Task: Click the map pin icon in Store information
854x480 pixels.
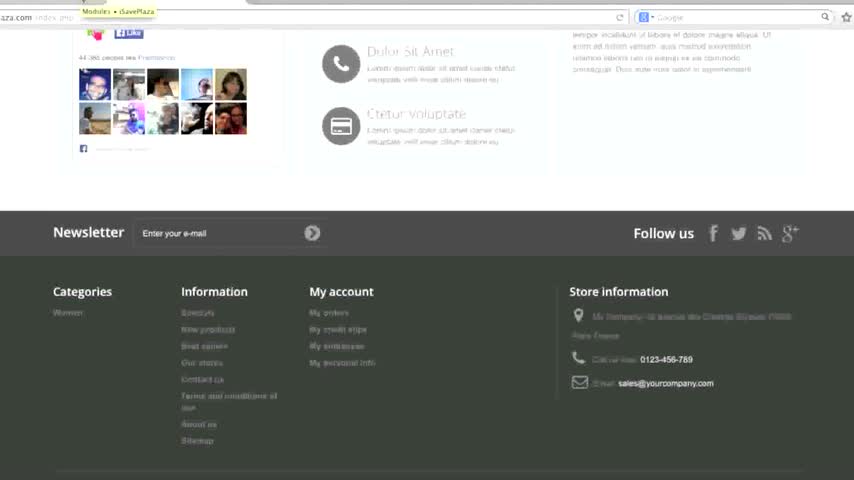Action: tap(578, 315)
